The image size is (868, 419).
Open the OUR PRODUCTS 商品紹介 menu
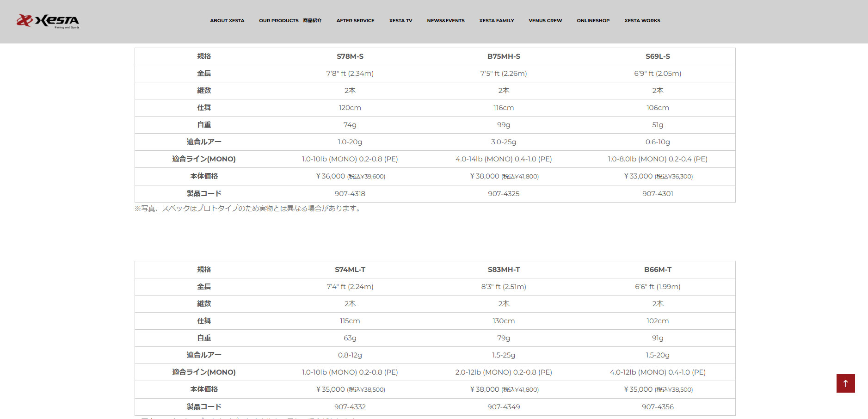290,21
